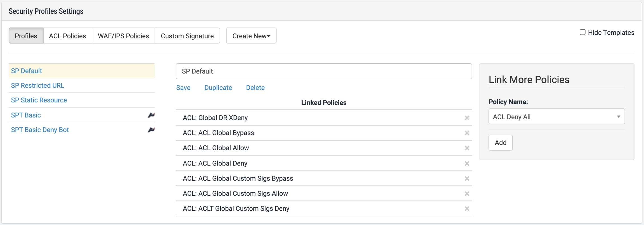Remove ACL Global Deny linked policy
The height and width of the screenshot is (225, 644).
click(467, 164)
